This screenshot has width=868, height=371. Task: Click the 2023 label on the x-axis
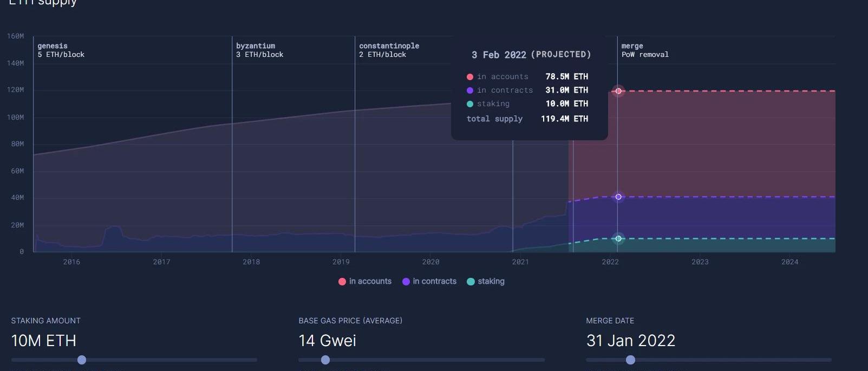click(x=700, y=262)
